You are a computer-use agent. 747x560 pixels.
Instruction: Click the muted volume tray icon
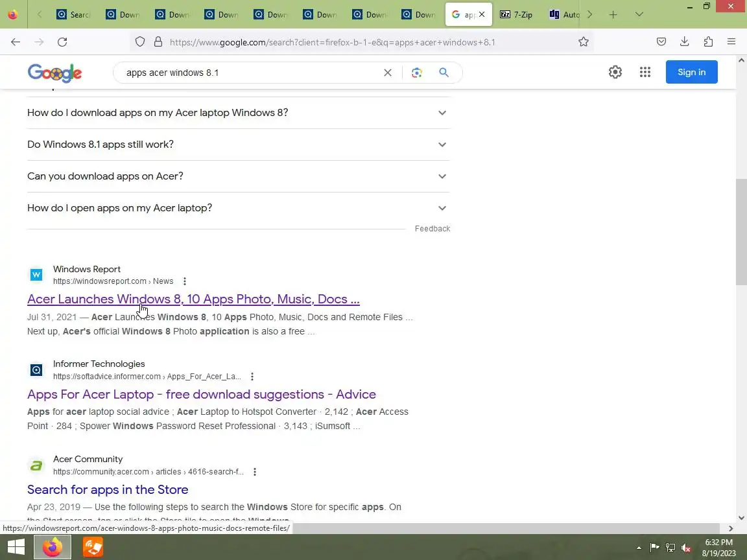[686, 548]
